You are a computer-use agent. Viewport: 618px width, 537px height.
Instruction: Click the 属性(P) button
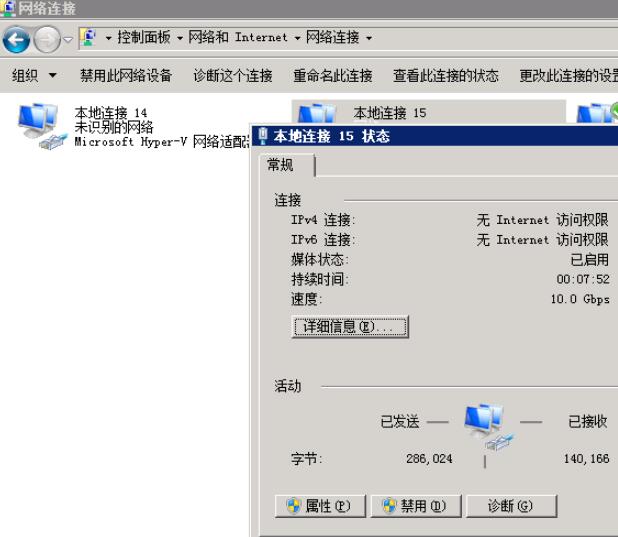pyautogui.click(x=320, y=505)
